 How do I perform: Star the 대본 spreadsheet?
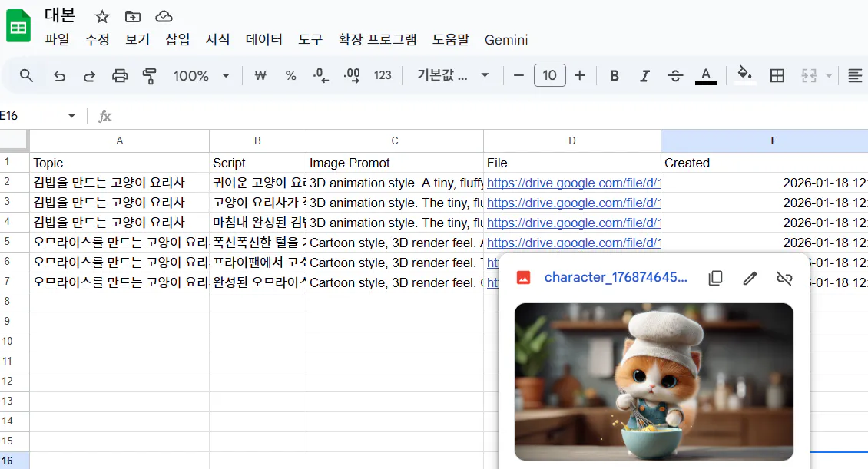(x=100, y=15)
